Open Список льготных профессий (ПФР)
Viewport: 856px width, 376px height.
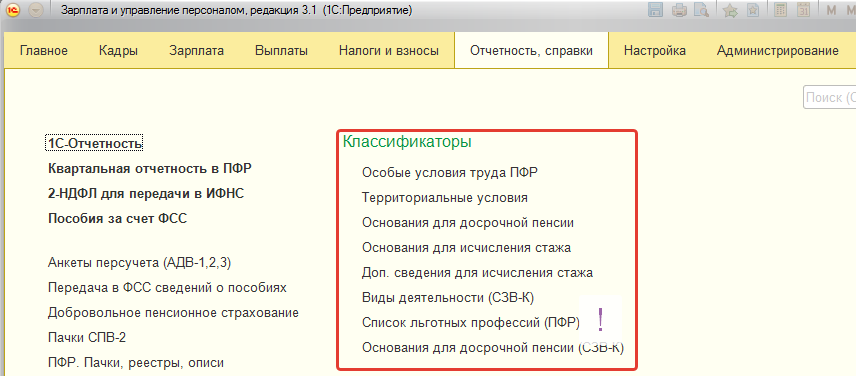click(x=471, y=323)
